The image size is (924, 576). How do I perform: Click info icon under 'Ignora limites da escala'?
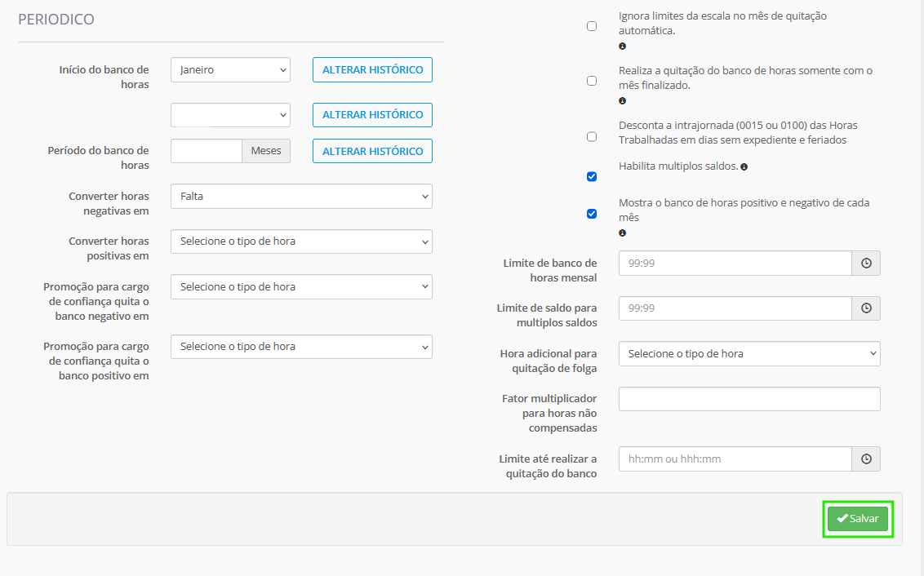point(622,46)
